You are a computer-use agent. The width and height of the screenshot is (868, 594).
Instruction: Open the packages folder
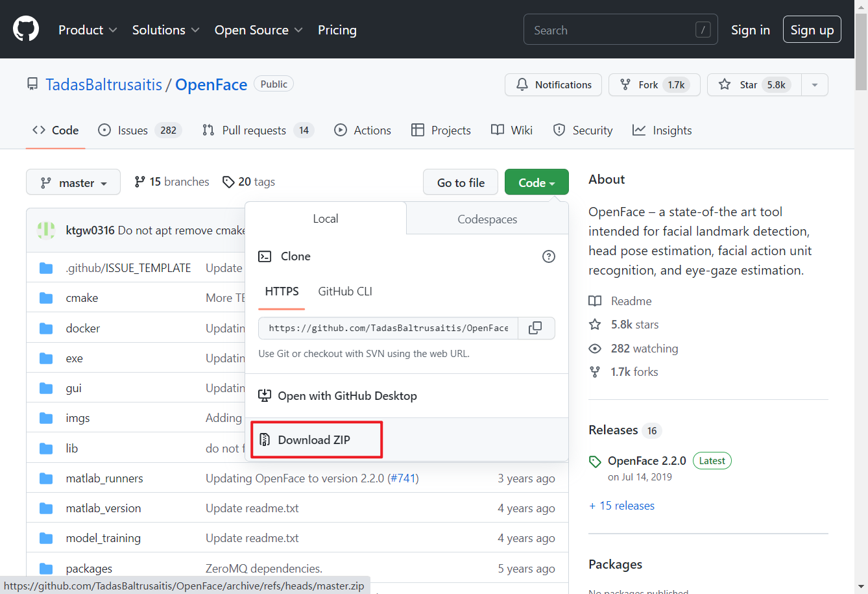click(89, 568)
